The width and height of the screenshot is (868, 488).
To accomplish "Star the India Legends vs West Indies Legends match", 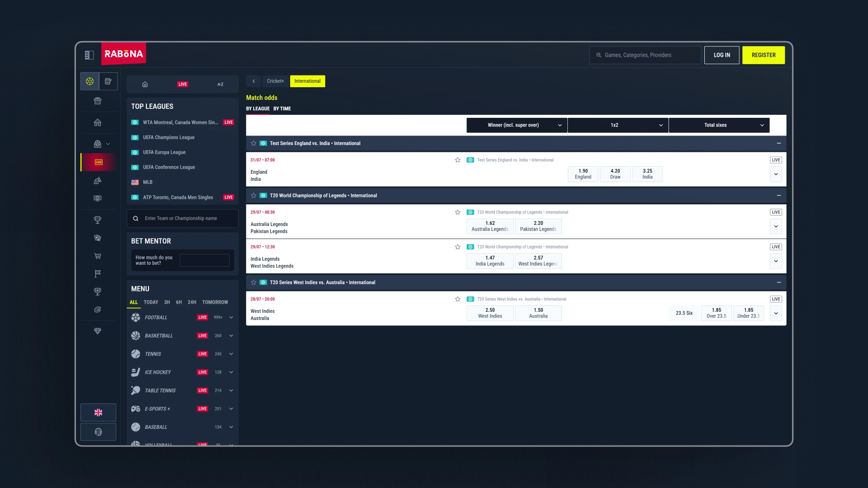I will [458, 247].
